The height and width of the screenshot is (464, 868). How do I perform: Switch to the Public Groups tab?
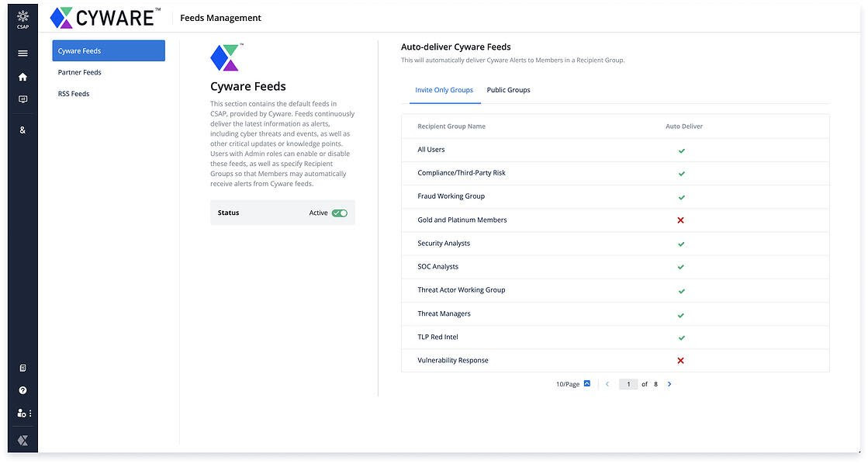[x=508, y=90]
